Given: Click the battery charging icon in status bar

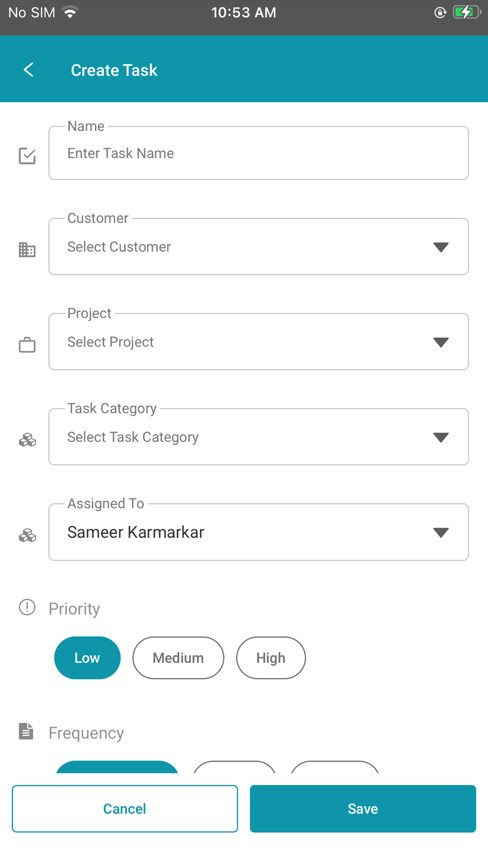Looking at the screenshot, I should (x=466, y=12).
